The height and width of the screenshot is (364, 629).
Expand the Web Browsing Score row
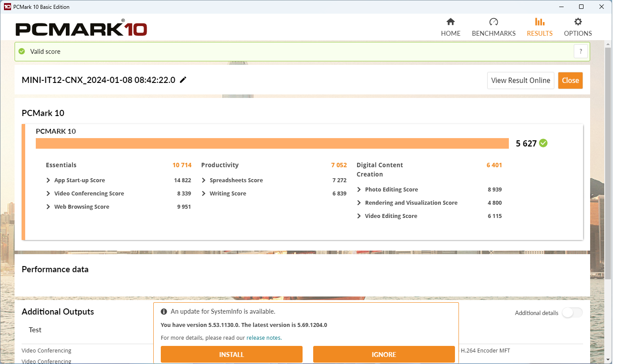(49, 207)
